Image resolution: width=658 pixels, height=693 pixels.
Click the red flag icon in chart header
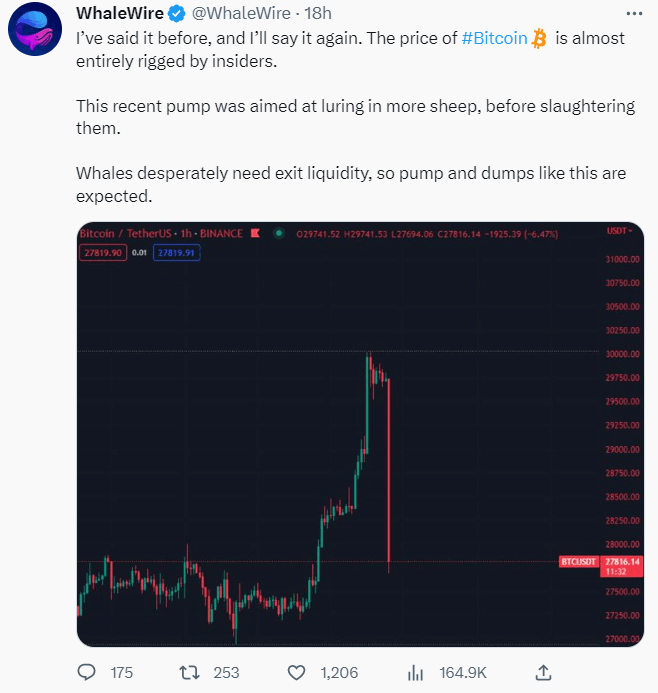tap(255, 233)
